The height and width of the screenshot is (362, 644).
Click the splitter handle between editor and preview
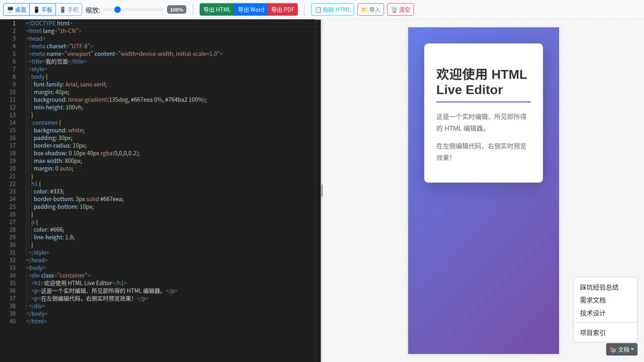tap(321, 191)
